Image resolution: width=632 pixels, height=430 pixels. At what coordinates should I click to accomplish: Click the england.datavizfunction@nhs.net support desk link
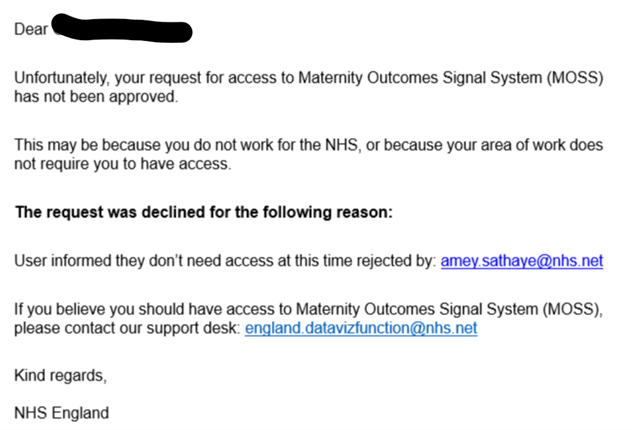[360, 327]
